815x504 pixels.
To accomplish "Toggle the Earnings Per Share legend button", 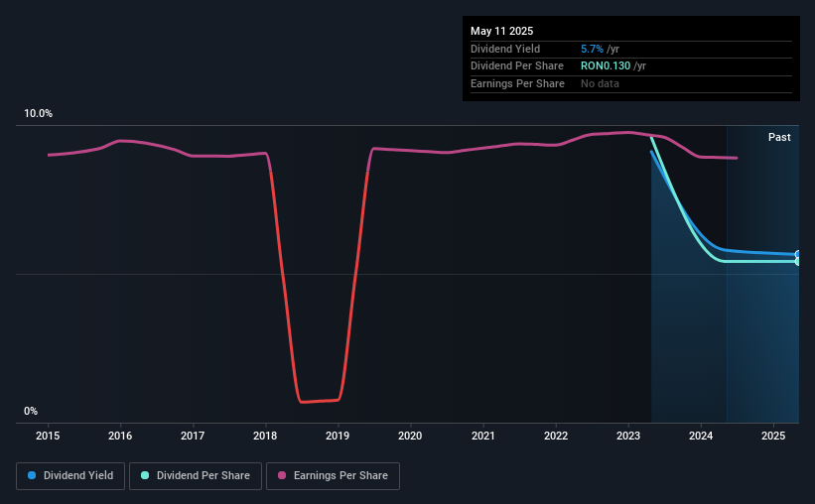I will [x=333, y=476].
